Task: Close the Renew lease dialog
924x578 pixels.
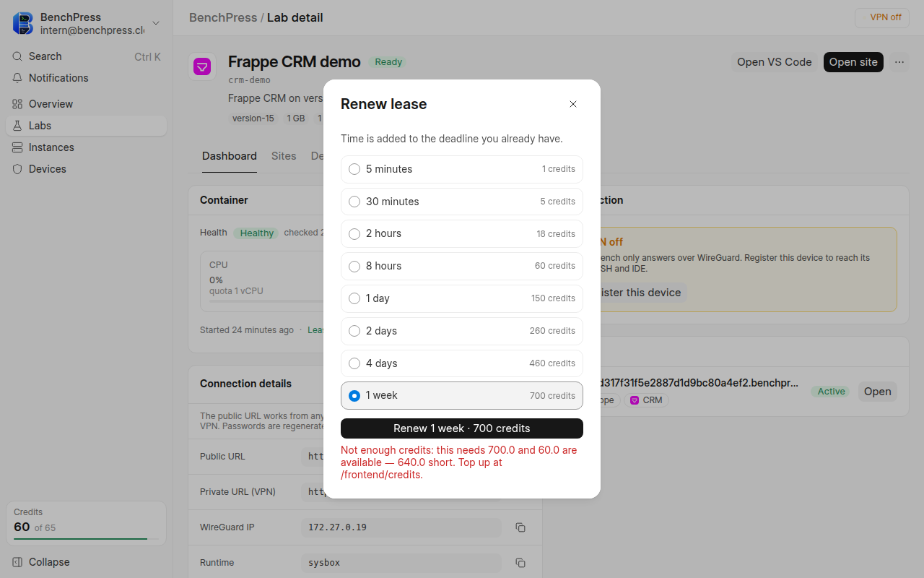Action: [573, 104]
